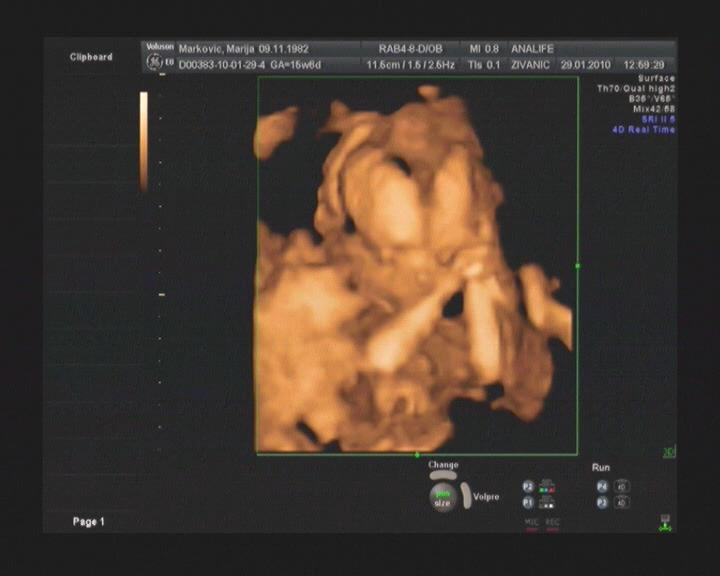The image size is (720, 576).
Task: Select the 4D Real Time mode label
Action: [643, 130]
